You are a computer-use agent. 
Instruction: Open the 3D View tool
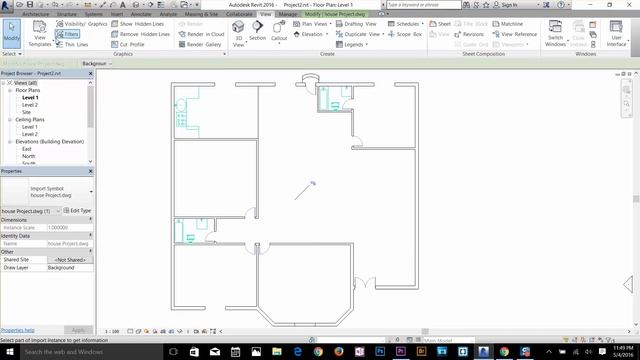pyautogui.click(x=238, y=33)
